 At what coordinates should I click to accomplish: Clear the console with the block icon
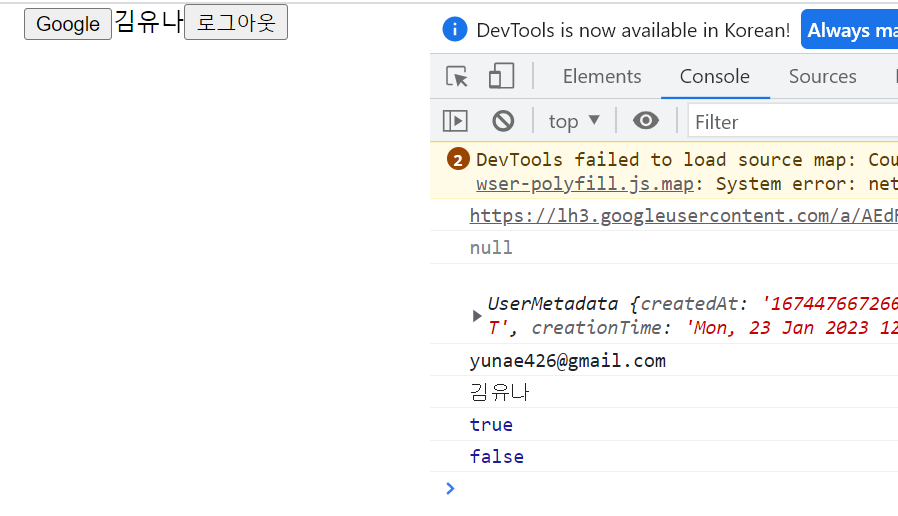[x=503, y=121]
